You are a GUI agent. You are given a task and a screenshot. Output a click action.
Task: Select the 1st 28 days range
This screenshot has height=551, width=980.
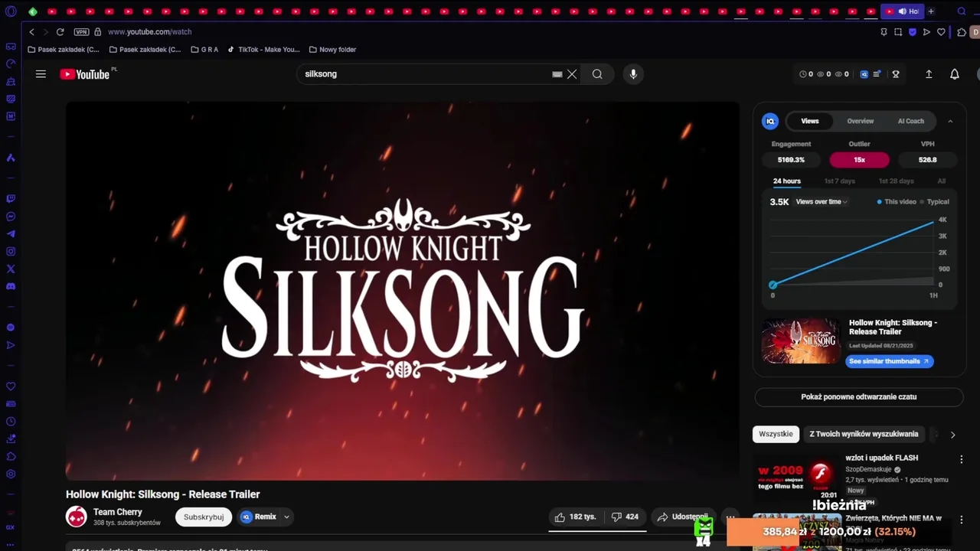(897, 181)
